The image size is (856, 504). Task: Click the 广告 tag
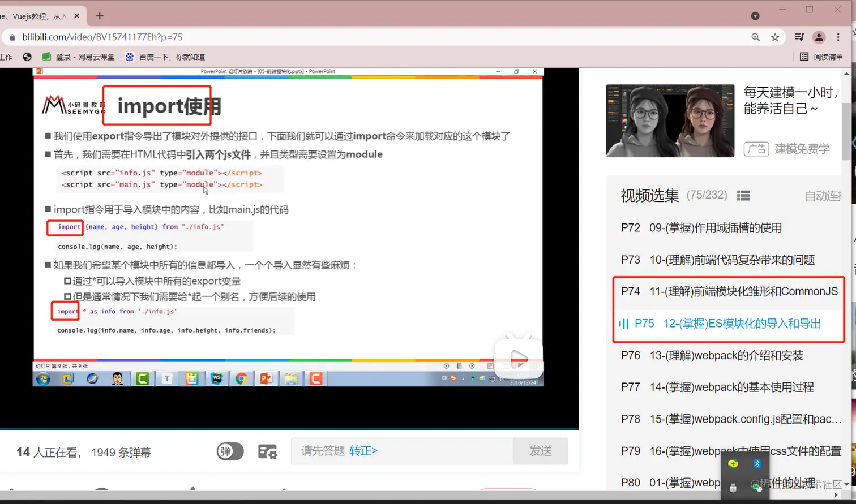coord(756,149)
